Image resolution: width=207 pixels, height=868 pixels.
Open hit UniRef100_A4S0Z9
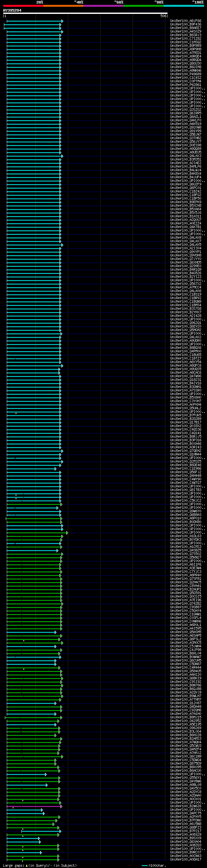(186, 32)
